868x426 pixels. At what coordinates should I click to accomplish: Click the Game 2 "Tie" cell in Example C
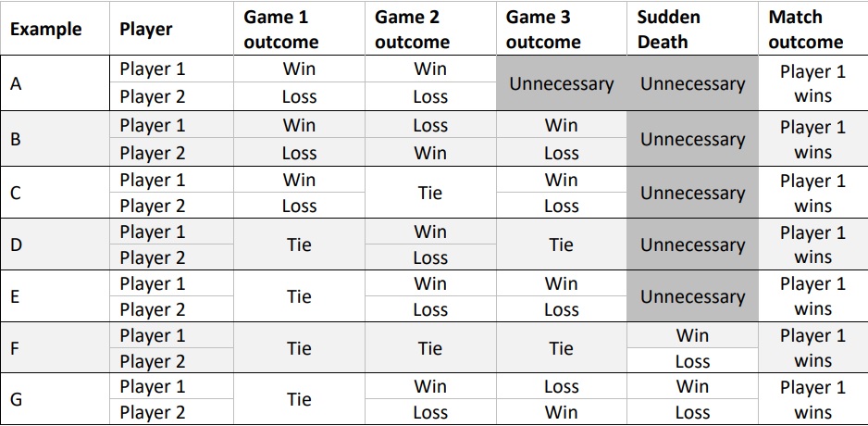(430, 193)
